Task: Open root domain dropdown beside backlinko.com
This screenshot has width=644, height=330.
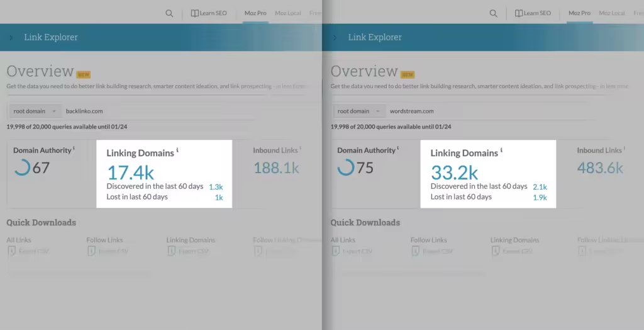Action: [35, 111]
